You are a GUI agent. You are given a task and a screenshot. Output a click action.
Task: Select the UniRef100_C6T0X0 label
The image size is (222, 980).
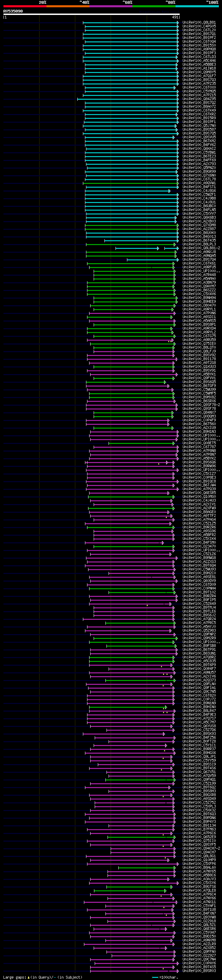point(199,88)
